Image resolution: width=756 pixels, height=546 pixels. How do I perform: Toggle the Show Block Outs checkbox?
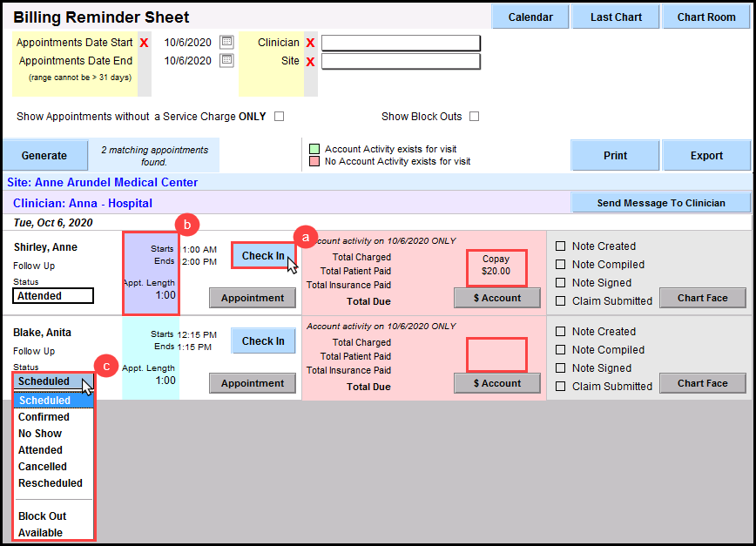(x=475, y=117)
